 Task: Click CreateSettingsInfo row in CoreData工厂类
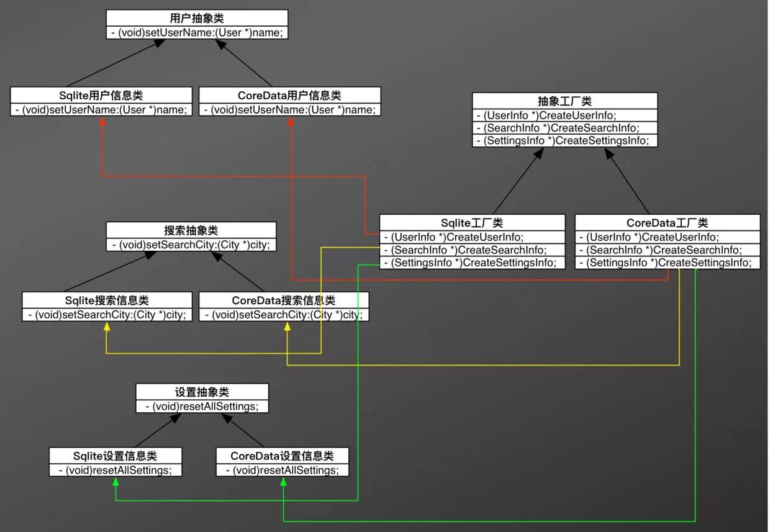tap(668, 263)
